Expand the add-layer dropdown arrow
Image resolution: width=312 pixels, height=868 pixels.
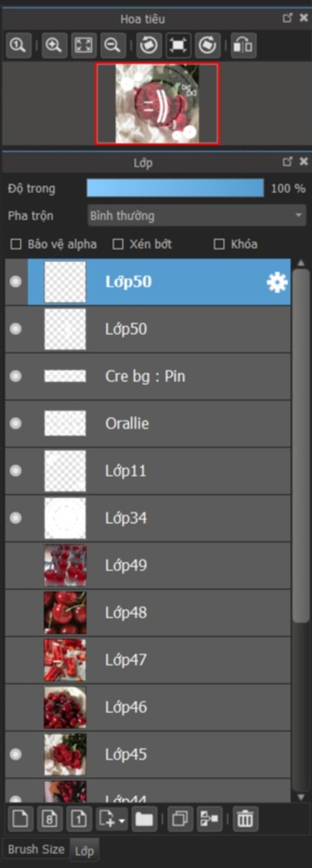[x=122, y=820]
